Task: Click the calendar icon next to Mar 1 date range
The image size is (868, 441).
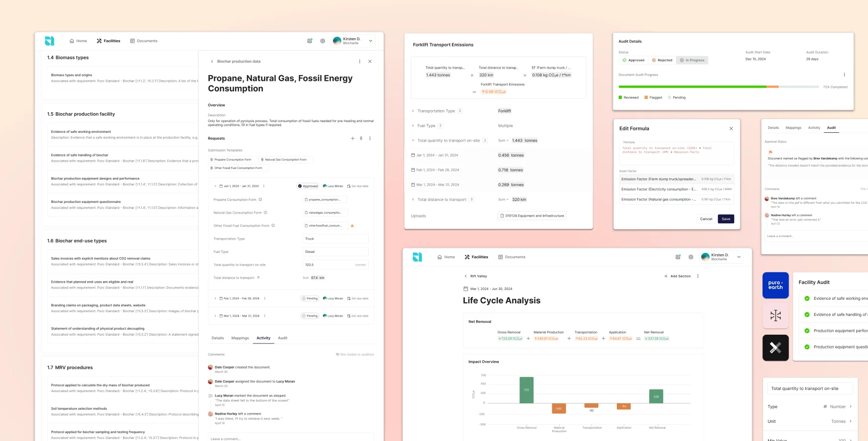Action: pyautogui.click(x=465, y=289)
